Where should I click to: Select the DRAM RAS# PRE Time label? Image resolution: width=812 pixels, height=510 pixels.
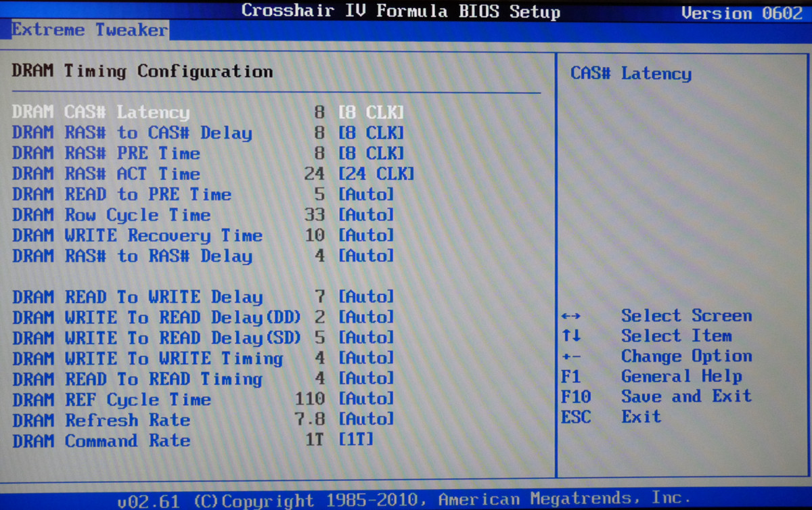click(x=106, y=153)
